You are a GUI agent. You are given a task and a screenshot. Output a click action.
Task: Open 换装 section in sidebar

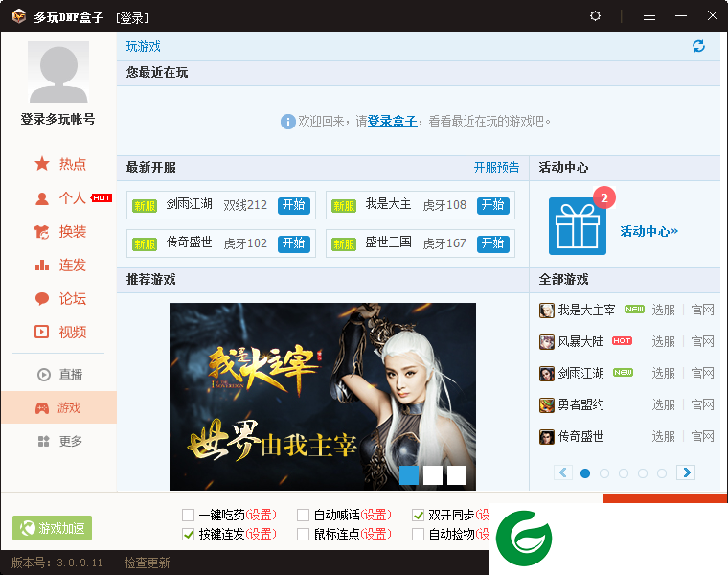[60, 231]
